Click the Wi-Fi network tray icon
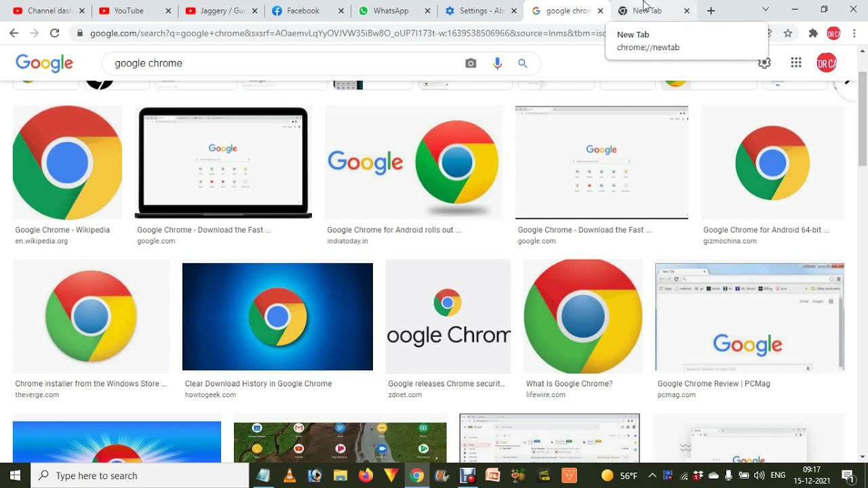 click(x=684, y=476)
